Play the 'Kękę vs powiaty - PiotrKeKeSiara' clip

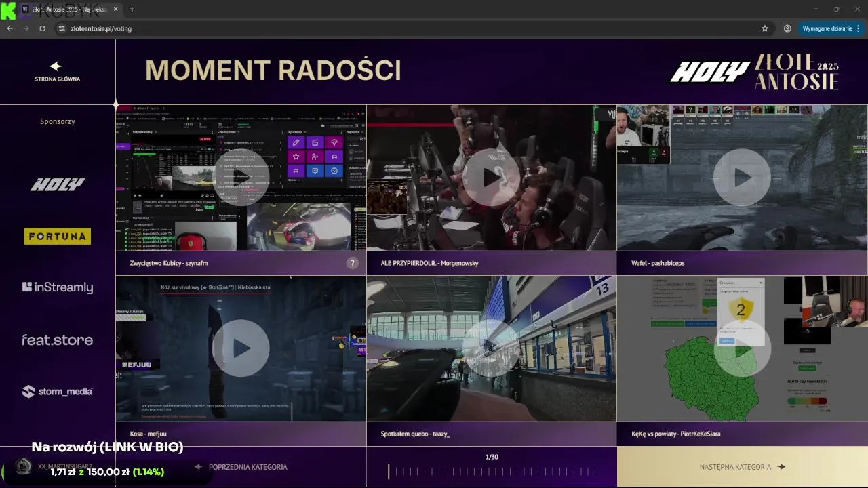(742, 348)
